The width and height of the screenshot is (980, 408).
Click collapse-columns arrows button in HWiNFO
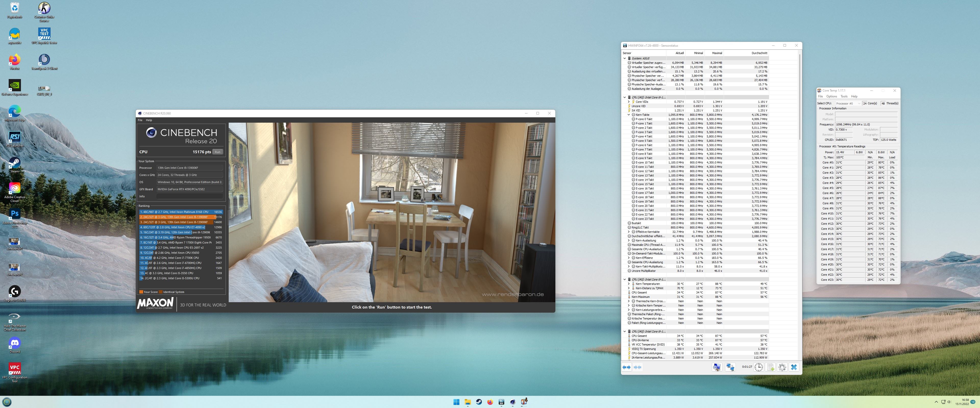pos(638,367)
